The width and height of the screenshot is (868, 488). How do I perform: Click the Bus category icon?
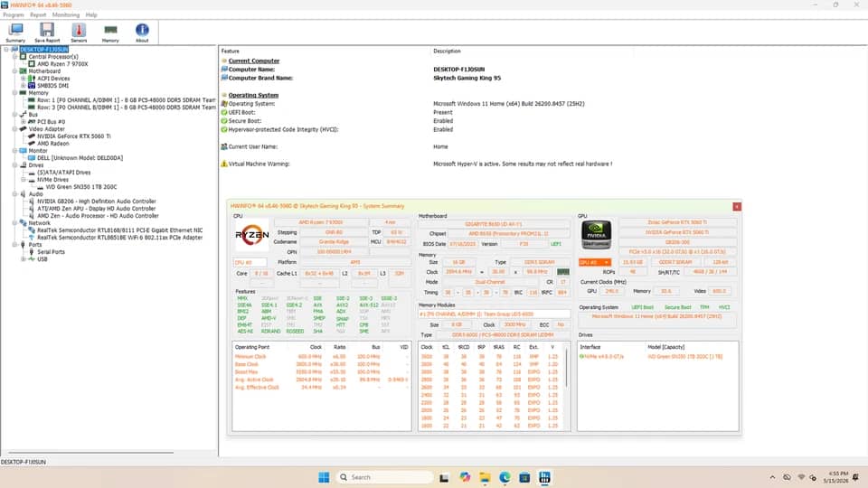click(23, 114)
